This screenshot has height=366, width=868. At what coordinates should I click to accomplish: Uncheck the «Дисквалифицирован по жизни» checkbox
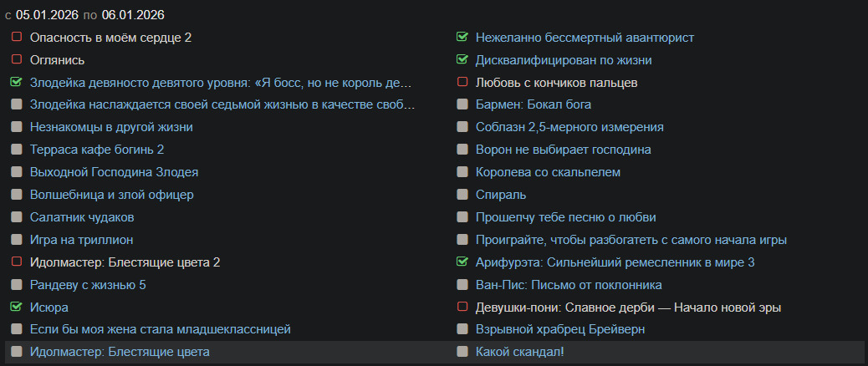pos(462,60)
